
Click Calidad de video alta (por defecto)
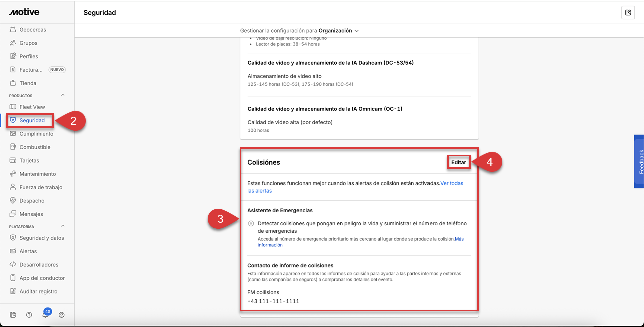(290, 122)
